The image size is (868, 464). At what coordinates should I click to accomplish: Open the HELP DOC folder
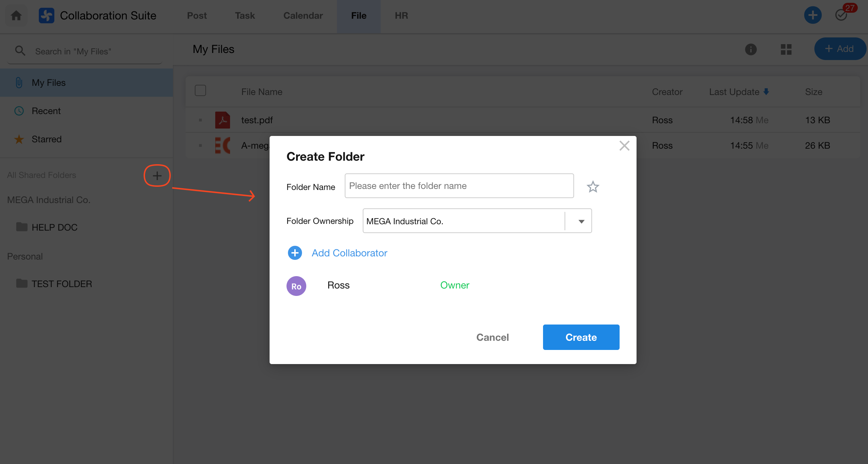click(54, 227)
